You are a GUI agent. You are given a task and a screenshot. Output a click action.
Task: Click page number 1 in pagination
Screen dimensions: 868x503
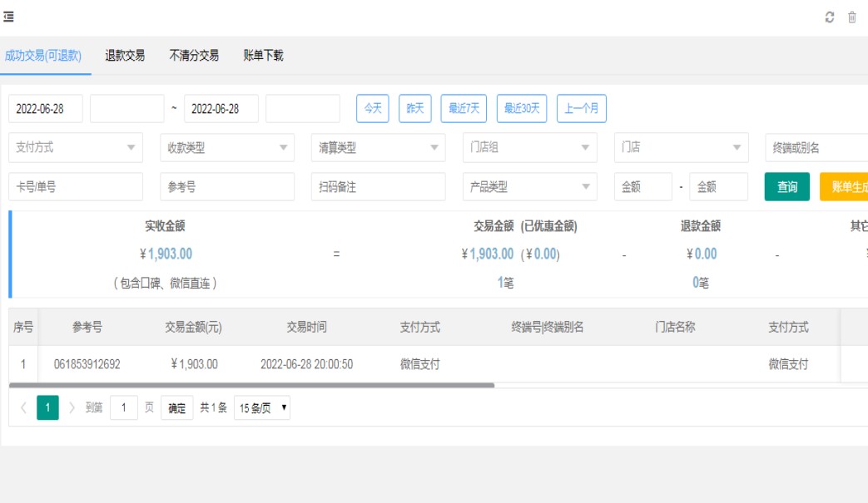tap(47, 407)
